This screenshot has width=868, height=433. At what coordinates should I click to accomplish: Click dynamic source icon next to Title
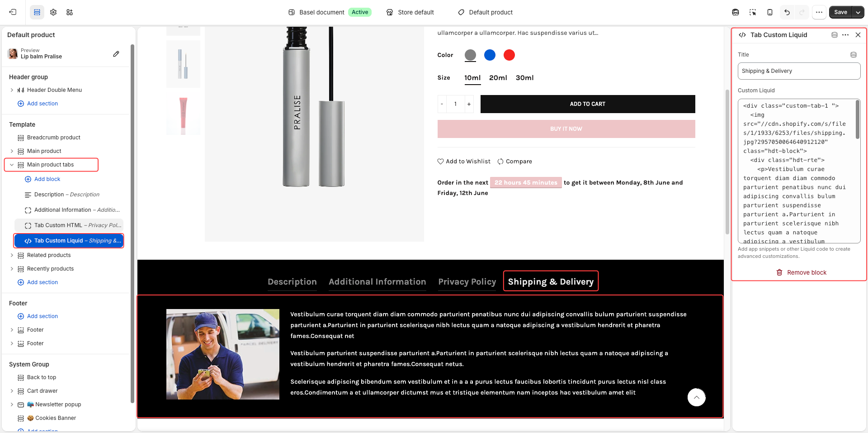click(x=854, y=55)
